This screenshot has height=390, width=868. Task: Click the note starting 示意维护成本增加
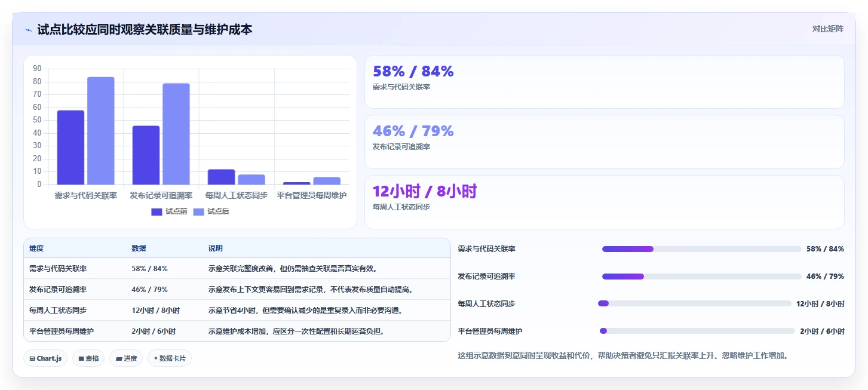pos(296,331)
